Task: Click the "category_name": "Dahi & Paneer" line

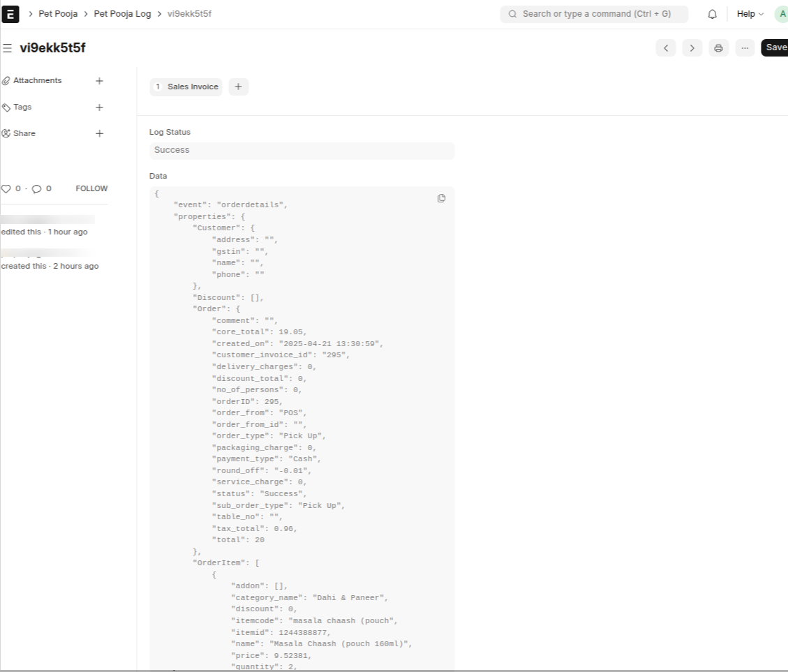Action: 310,598
